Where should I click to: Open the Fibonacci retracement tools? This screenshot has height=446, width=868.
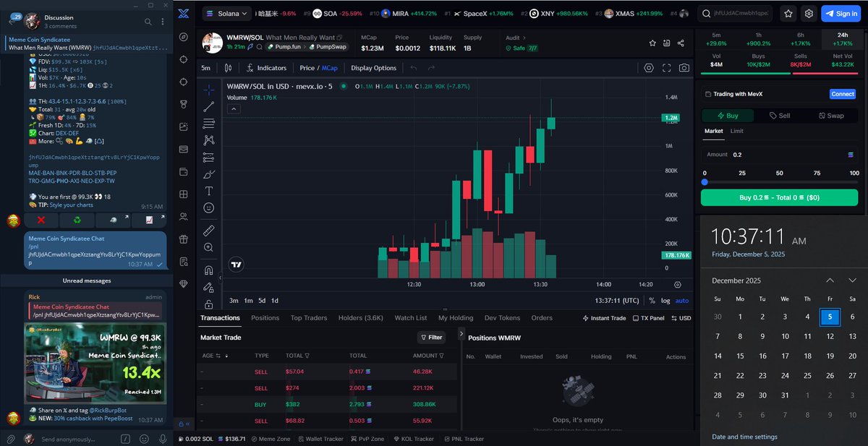click(209, 124)
